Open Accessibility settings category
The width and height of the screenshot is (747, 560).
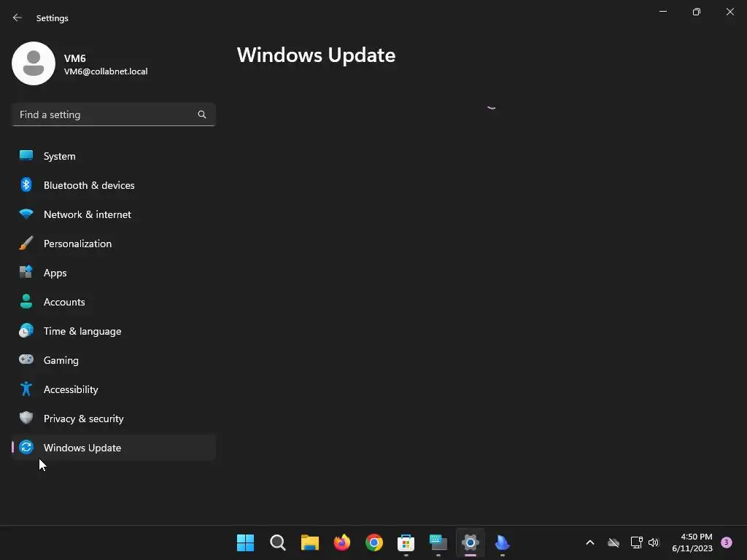tap(113, 389)
